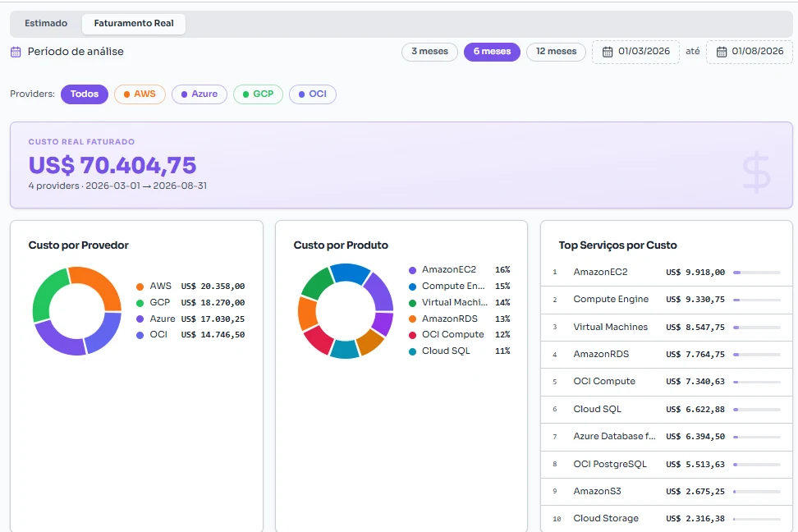Open the end date field 01/08/2026
Image resolution: width=798 pixels, height=532 pixels.
click(x=749, y=52)
